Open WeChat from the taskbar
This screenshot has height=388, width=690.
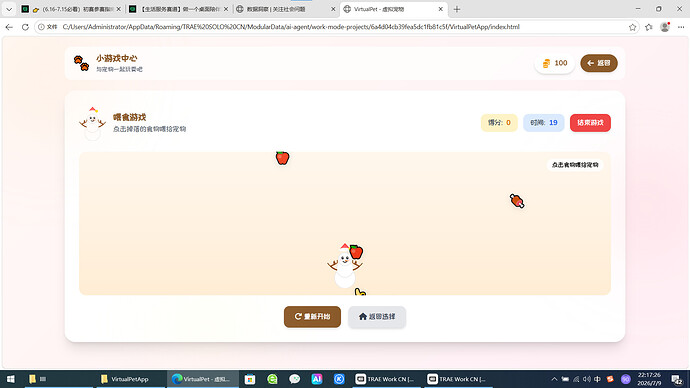pos(294,379)
